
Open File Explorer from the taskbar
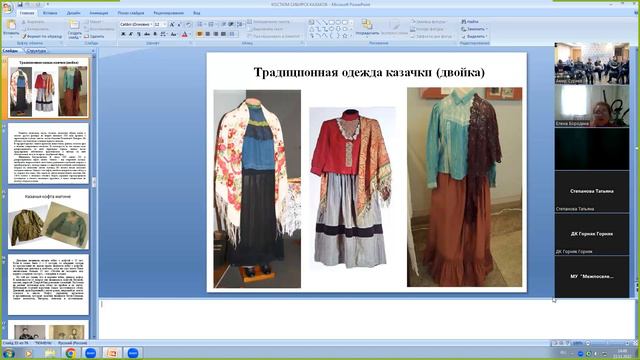pyautogui.click(x=50, y=353)
